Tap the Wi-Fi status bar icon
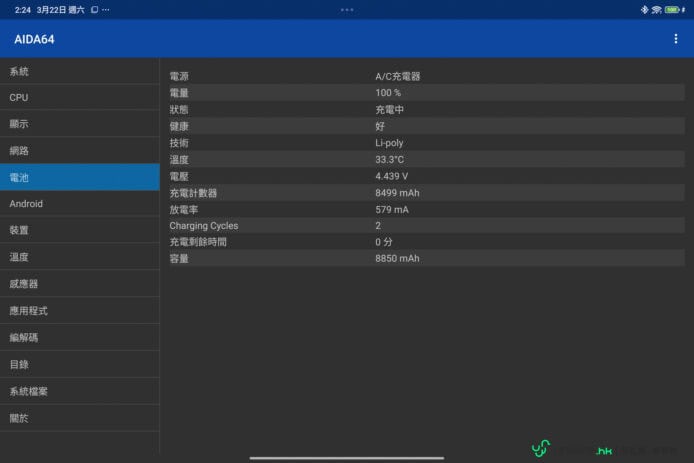This screenshot has height=463, width=694. click(x=657, y=9)
